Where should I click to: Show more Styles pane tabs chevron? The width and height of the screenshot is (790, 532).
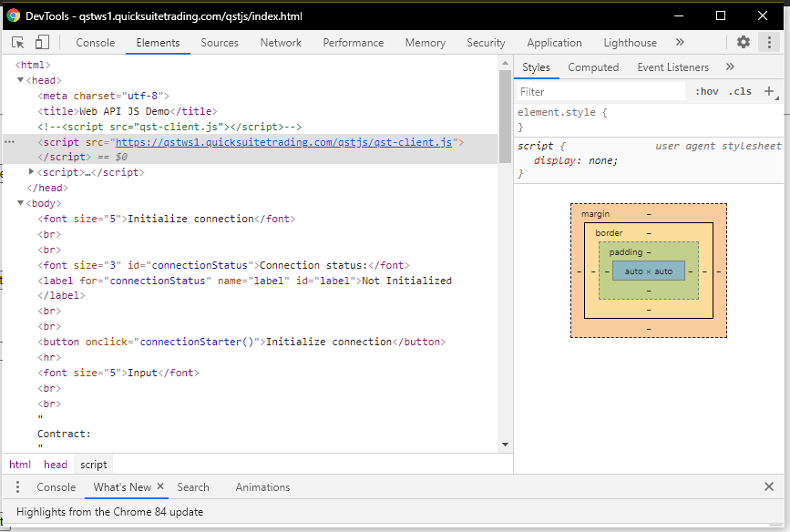(730, 67)
